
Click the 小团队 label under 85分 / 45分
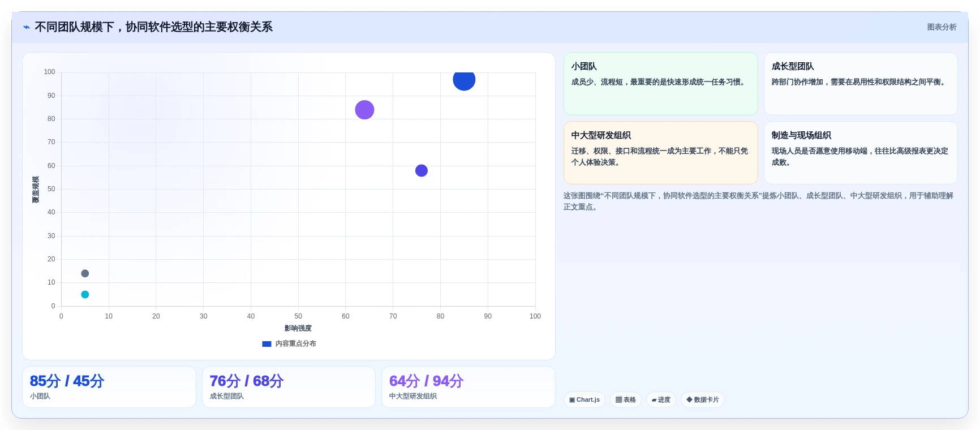[40, 397]
